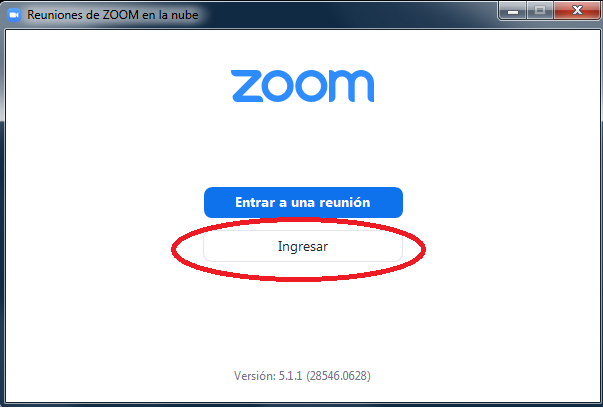Click the word Versión at the bottom
This screenshot has width=603, height=408.
tap(255, 376)
